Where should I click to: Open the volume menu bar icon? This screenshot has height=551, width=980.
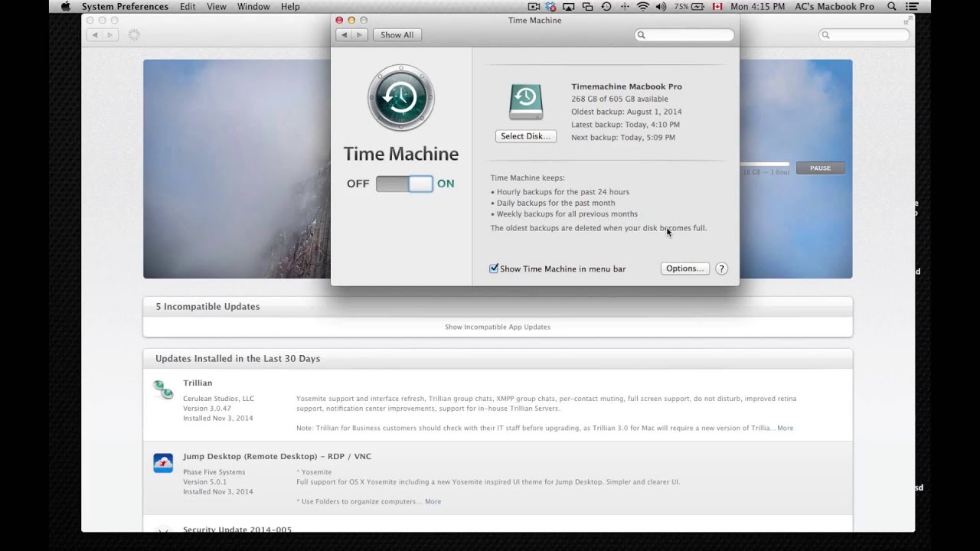[661, 6]
